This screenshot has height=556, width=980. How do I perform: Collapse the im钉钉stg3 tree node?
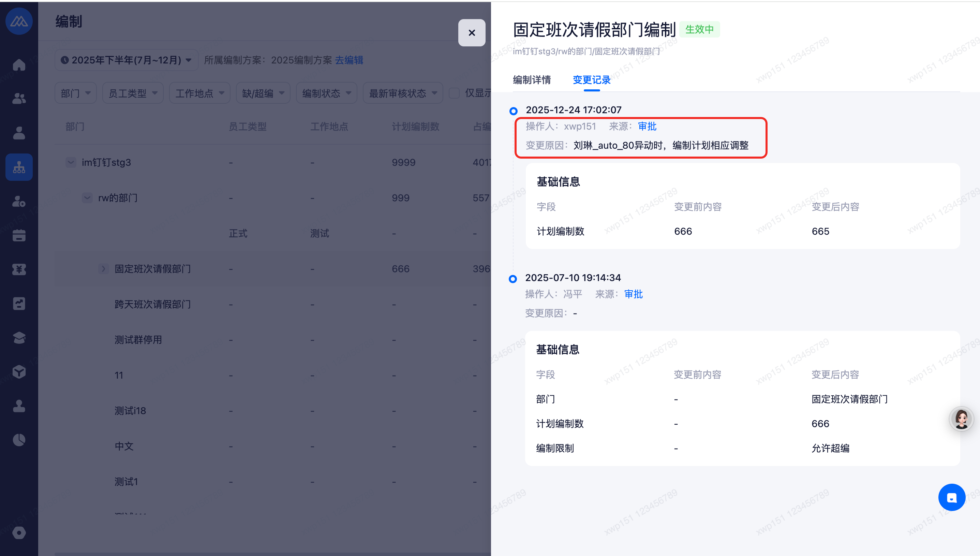tap(71, 162)
